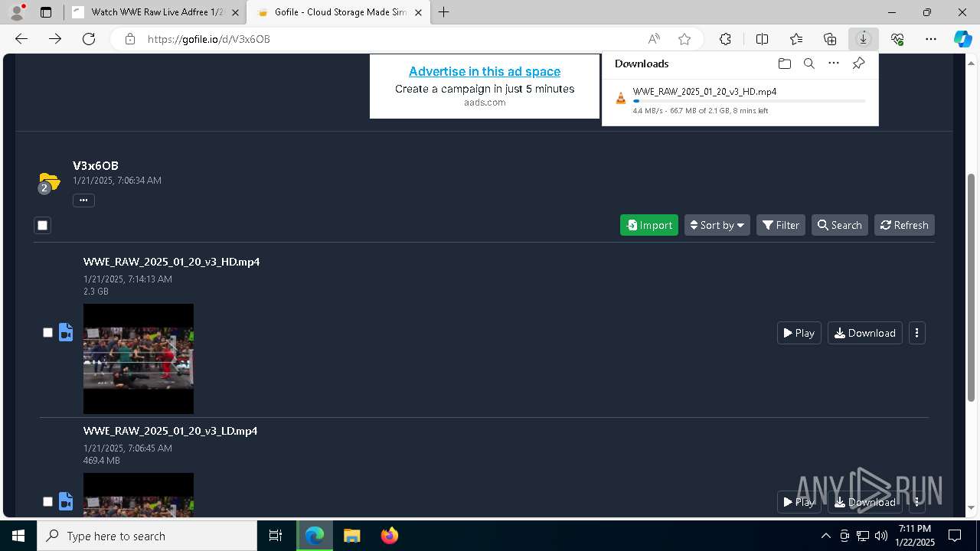Viewport: 980px width, 551px height.
Task: Open a new browser tab
Action: pyautogui.click(x=444, y=12)
